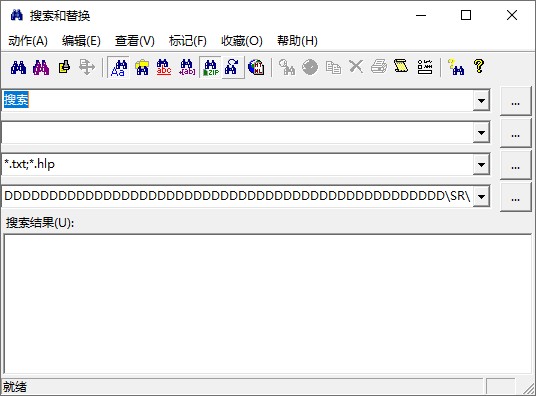Open the 收藏(O) menu
The width and height of the screenshot is (536, 396).
click(x=241, y=41)
